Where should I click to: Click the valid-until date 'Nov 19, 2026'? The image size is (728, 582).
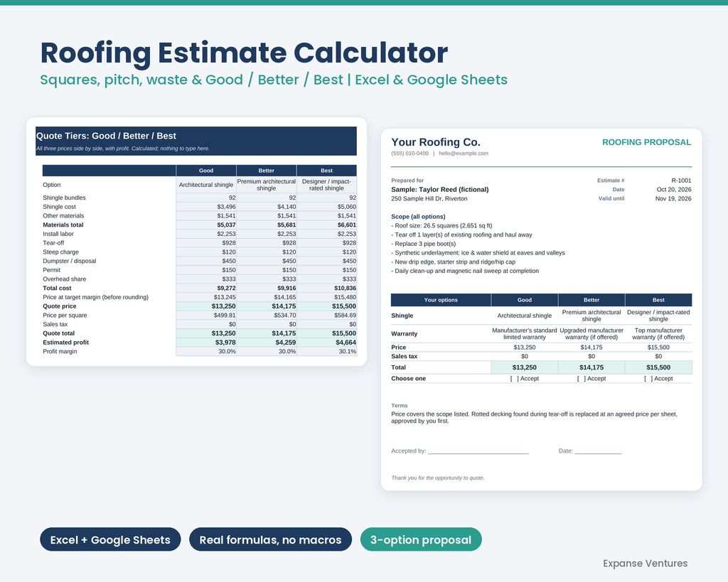pyautogui.click(x=673, y=199)
